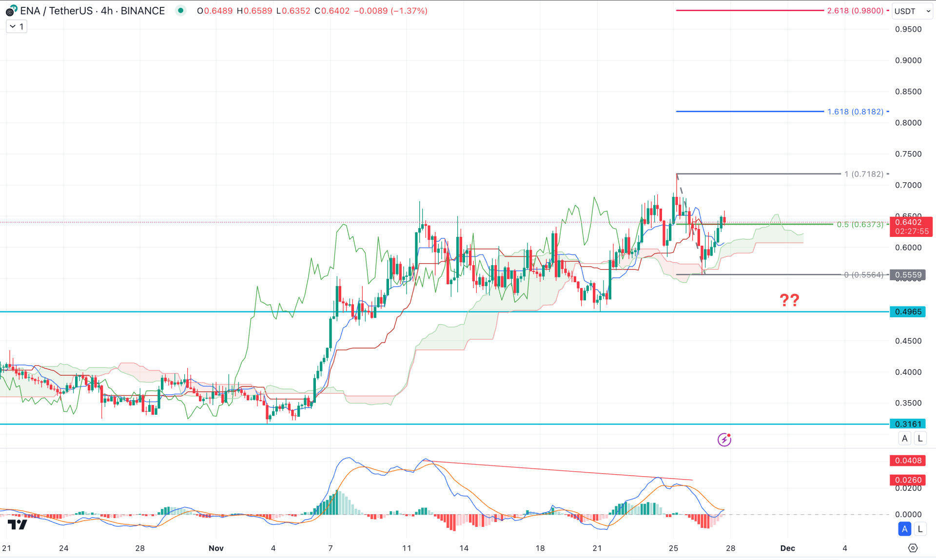The height and width of the screenshot is (560, 936).
Task: Select the 1.618 (0.8182) Fibonacci level label
Action: [855, 112]
